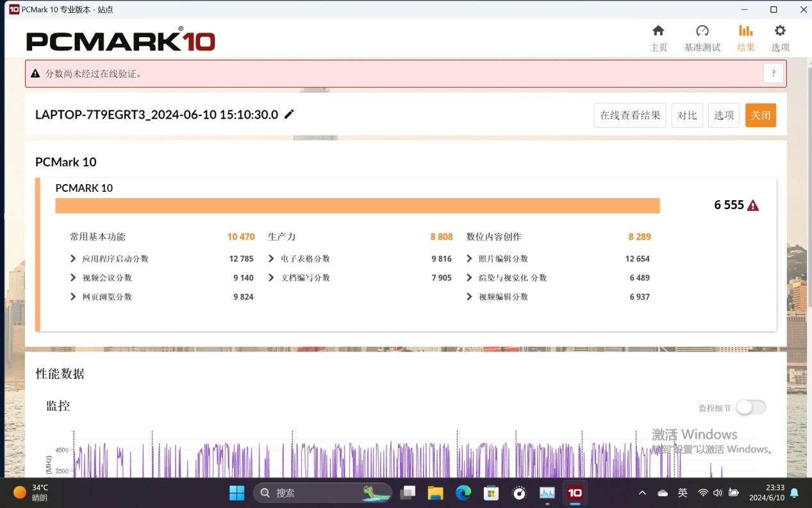Click the 性能数据 heading
This screenshot has height=508, width=812.
60,373
